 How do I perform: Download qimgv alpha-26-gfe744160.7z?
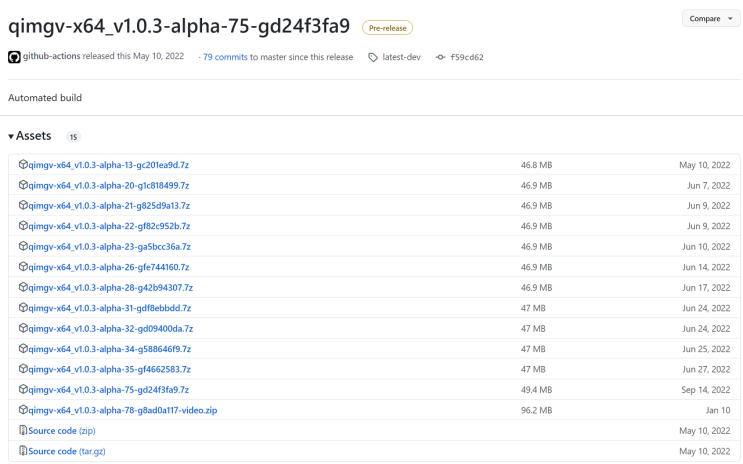109,267
